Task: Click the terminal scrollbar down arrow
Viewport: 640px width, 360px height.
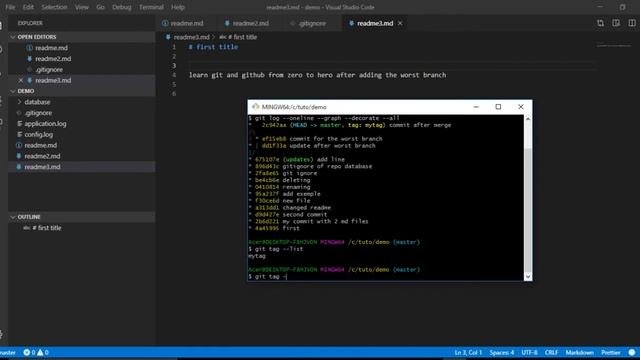Action: click(528, 277)
